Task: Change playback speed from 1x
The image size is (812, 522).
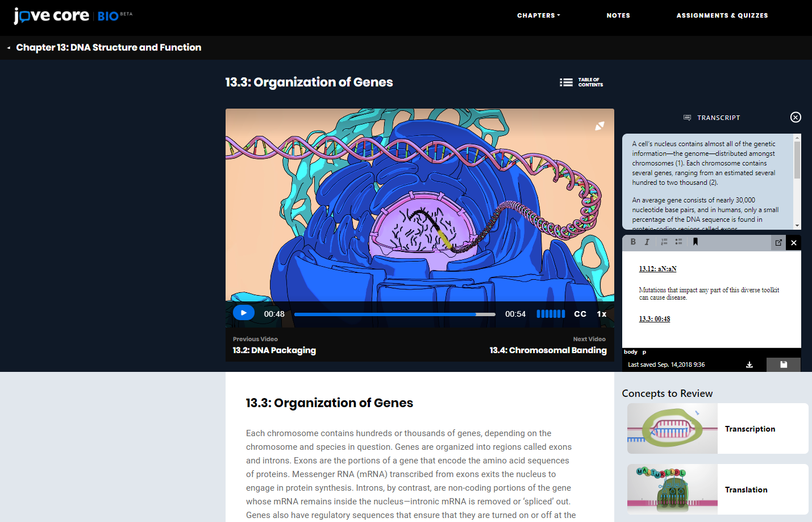Action: click(x=602, y=314)
